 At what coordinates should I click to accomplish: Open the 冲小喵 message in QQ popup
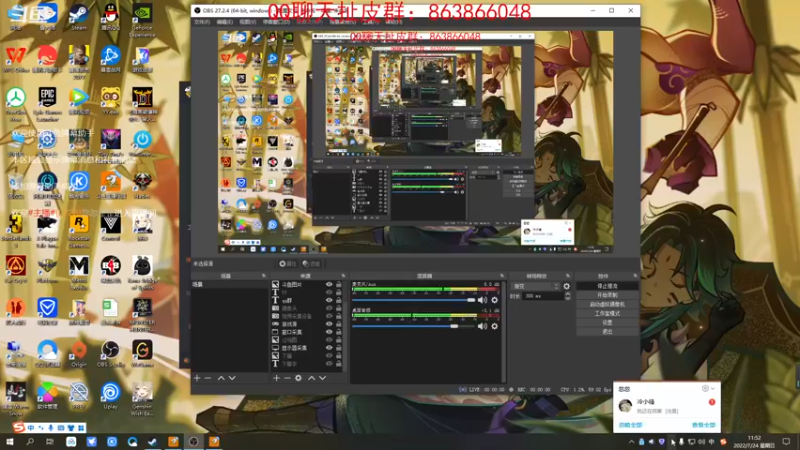[666, 406]
